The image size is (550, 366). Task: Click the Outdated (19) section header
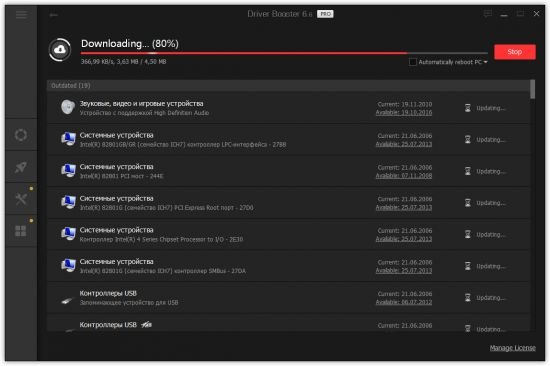click(x=288, y=86)
